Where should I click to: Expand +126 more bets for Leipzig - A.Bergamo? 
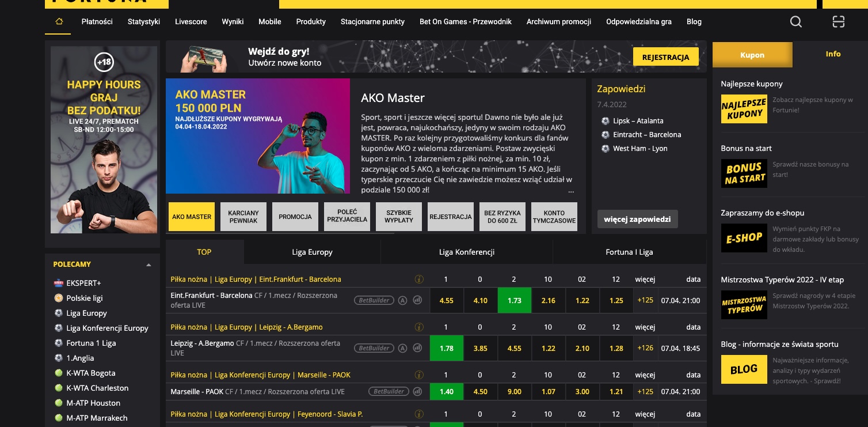click(x=645, y=349)
